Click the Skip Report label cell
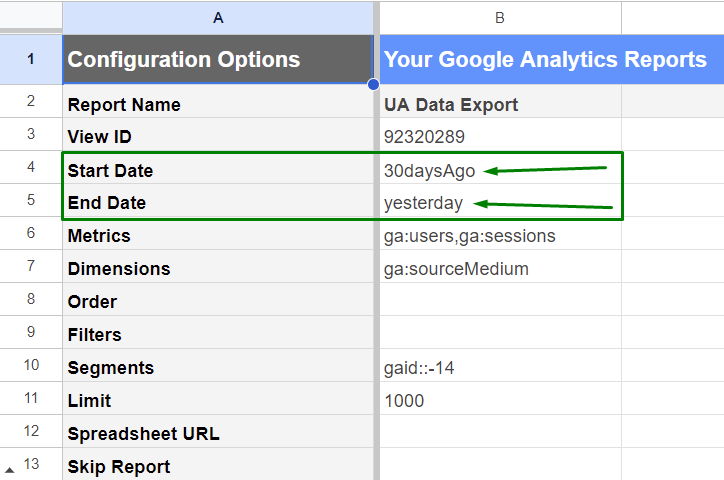 (x=218, y=464)
